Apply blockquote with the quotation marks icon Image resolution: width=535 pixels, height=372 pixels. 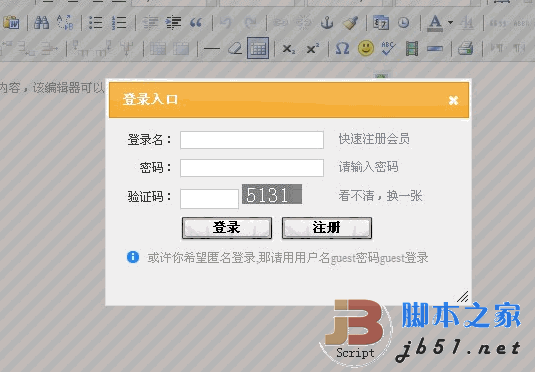coord(196,23)
